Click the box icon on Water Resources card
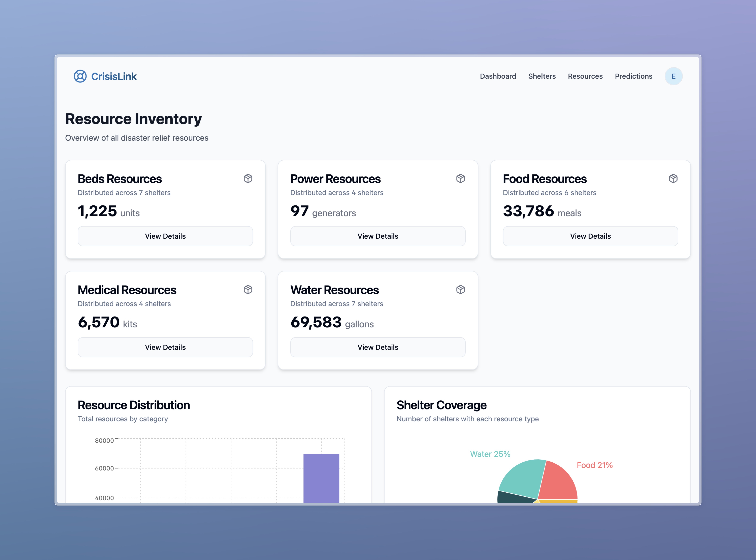This screenshot has width=756, height=560. 460,290
